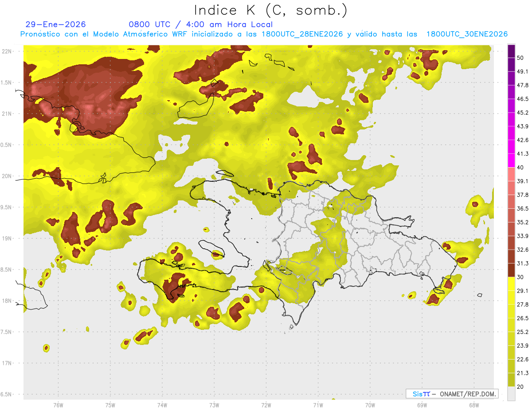This screenshot has height=411, width=532.
Task: Click the '35.2' value on the color scale
Action: [x=523, y=222]
